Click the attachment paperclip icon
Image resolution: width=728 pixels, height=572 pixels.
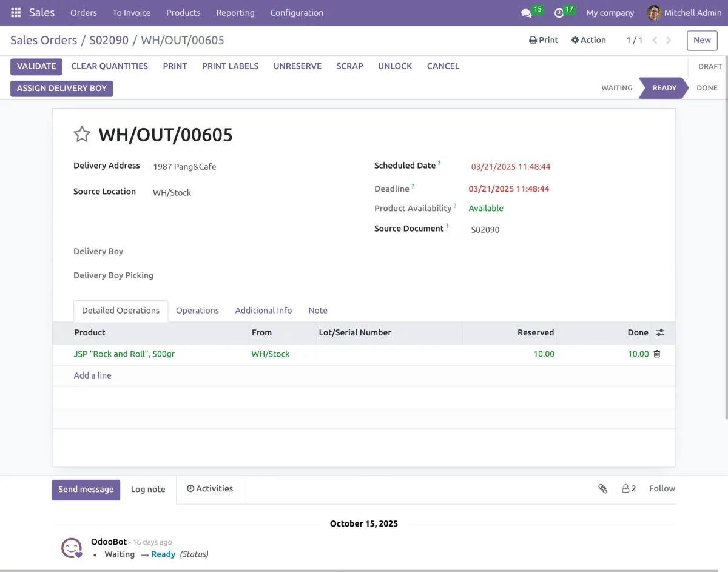[602, 489]
